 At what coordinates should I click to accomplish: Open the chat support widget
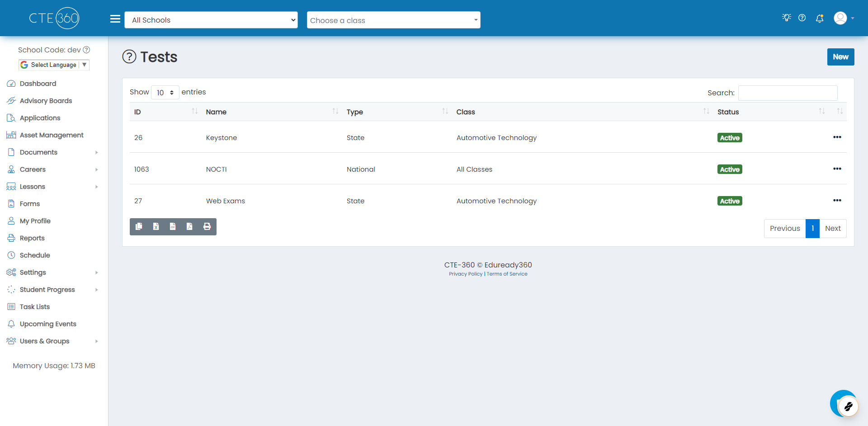844,403
